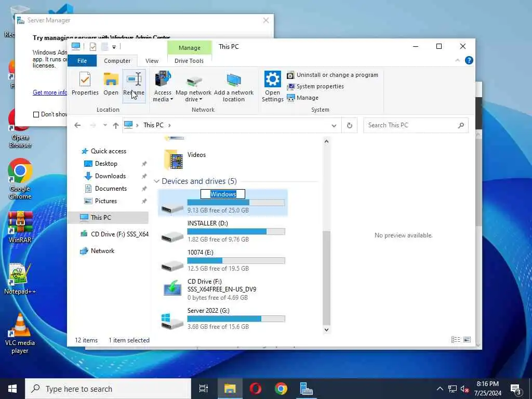Click INSTALLER (D:) capacity bar
The image size is (532, 399).
coord(236,231)
